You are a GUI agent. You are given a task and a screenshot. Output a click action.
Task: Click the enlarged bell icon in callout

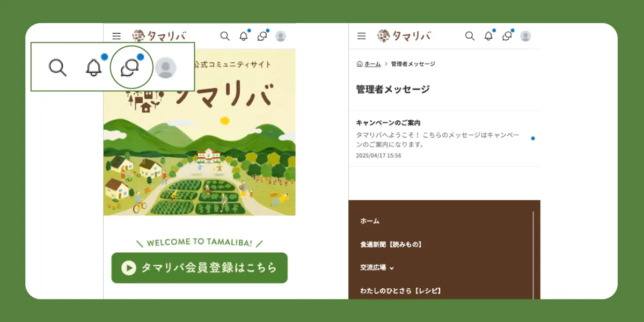tap(94, 68)
